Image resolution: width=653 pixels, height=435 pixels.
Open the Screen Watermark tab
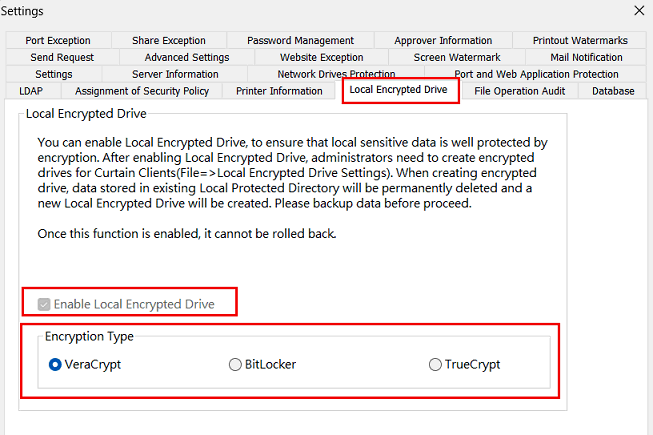457,58
